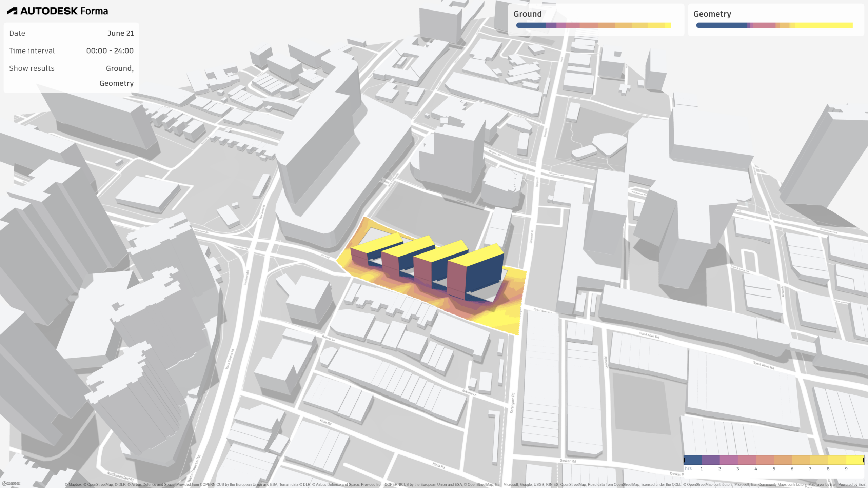This screenshot has width=868, height=488.
Task: Grab the right handle of the hours legend
Action: coord(863,460)
